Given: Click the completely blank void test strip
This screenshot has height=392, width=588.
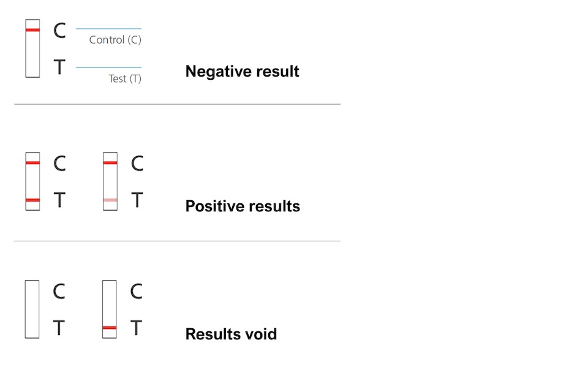Looking at the screenshot, I should [x=32, y=309].
